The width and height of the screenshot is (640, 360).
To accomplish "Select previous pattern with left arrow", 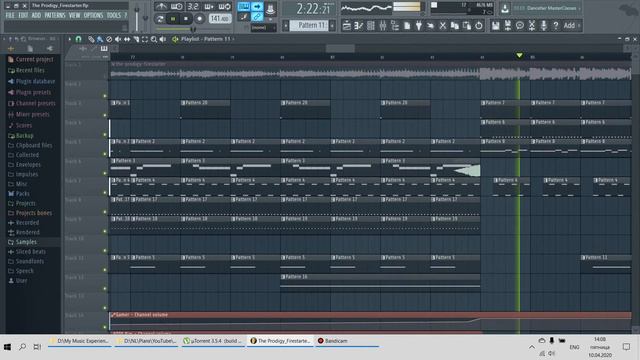I will pos(286,26).
